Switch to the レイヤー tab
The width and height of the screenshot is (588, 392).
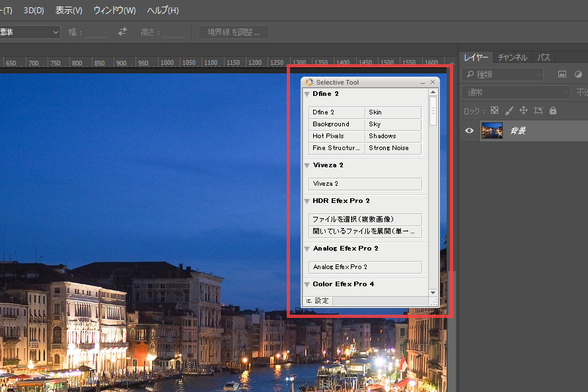(x=476, y=58)
